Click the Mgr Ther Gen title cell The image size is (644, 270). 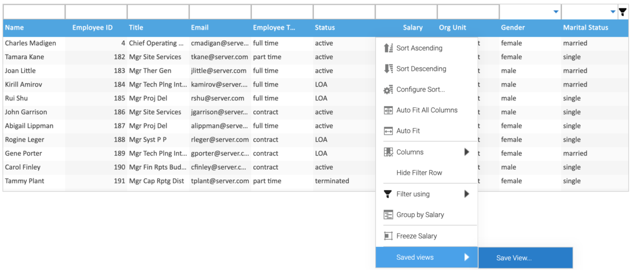tap(158, 71)
